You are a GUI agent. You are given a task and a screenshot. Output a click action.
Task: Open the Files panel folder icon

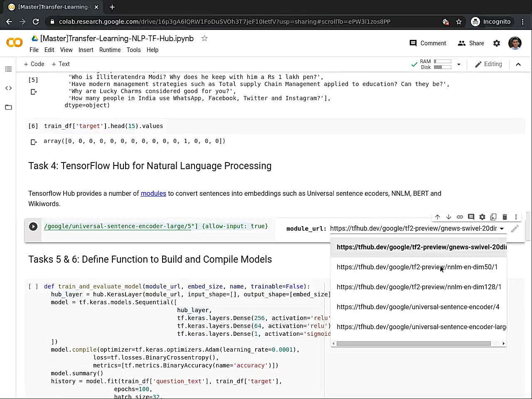(8, 107)
